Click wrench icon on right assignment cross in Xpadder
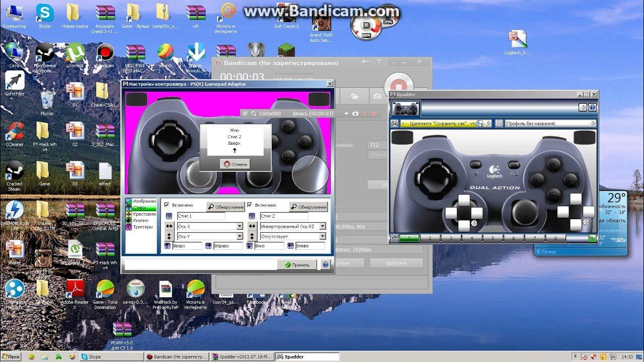The height and width of the screenshot is (362, 644). [586, 222]
